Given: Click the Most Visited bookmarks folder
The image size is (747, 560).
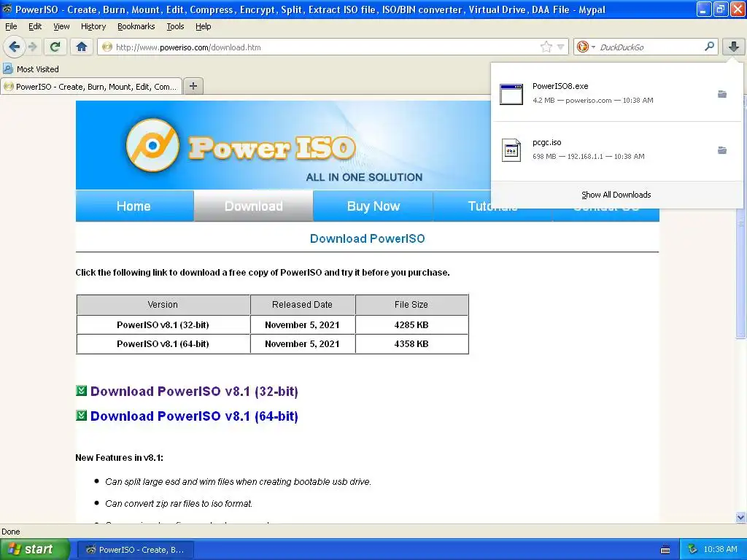Looking at the screenshot, I should click(x=31, y=69).
